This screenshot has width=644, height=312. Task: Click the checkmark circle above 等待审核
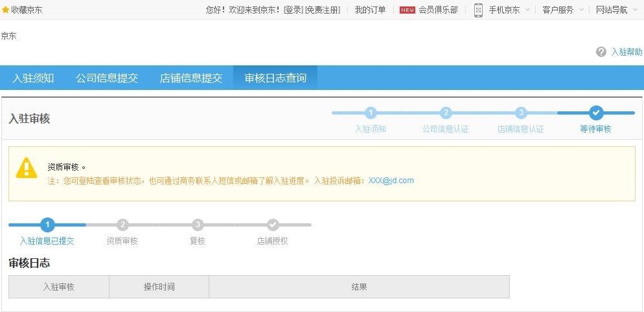(x=596, y=113)
